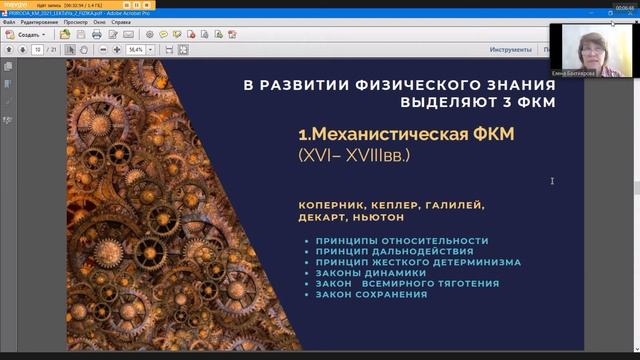
Task: Go to previous page arrow
Action: coord(9,50)
